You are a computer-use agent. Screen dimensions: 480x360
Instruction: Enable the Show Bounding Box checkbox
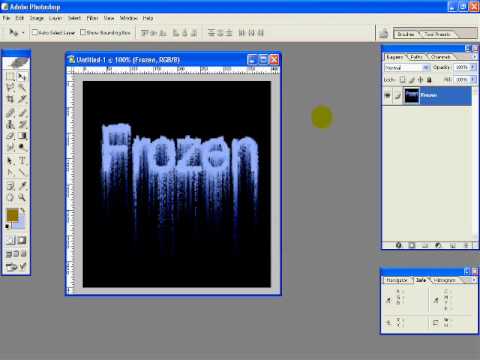83,32
